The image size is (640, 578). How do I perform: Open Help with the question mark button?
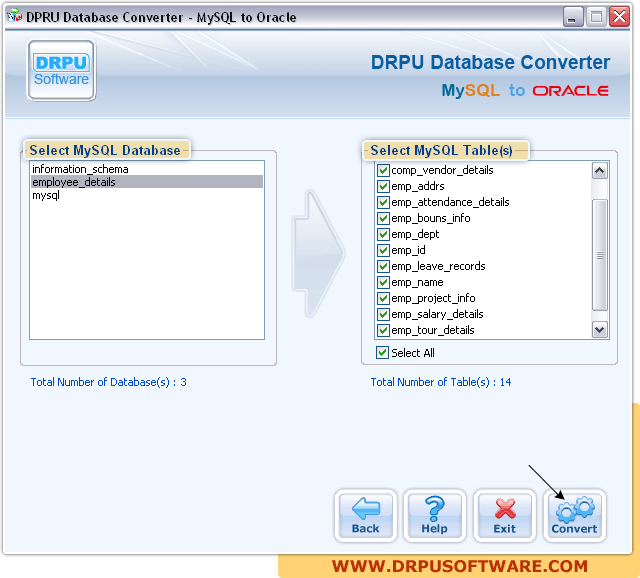[435, 516]
